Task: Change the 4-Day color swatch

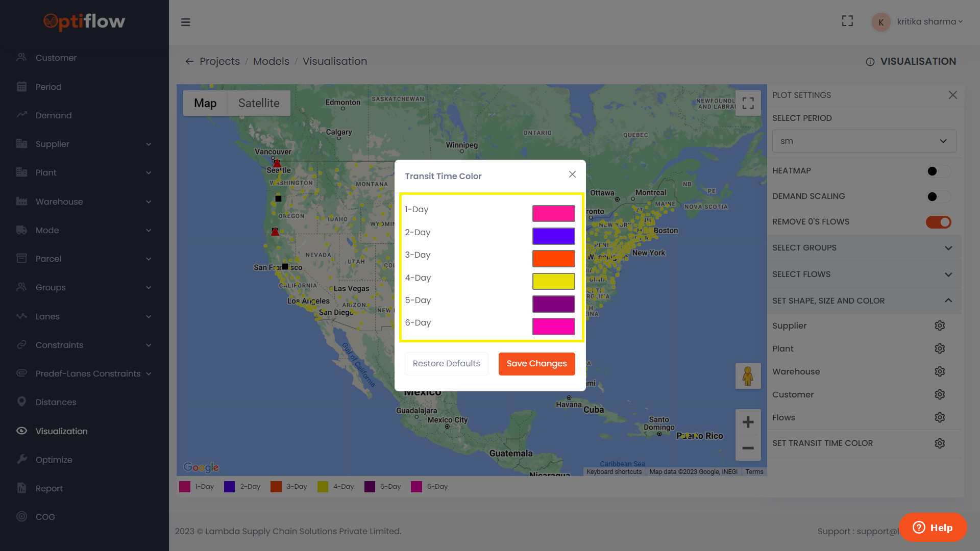Action: [553, 281]
